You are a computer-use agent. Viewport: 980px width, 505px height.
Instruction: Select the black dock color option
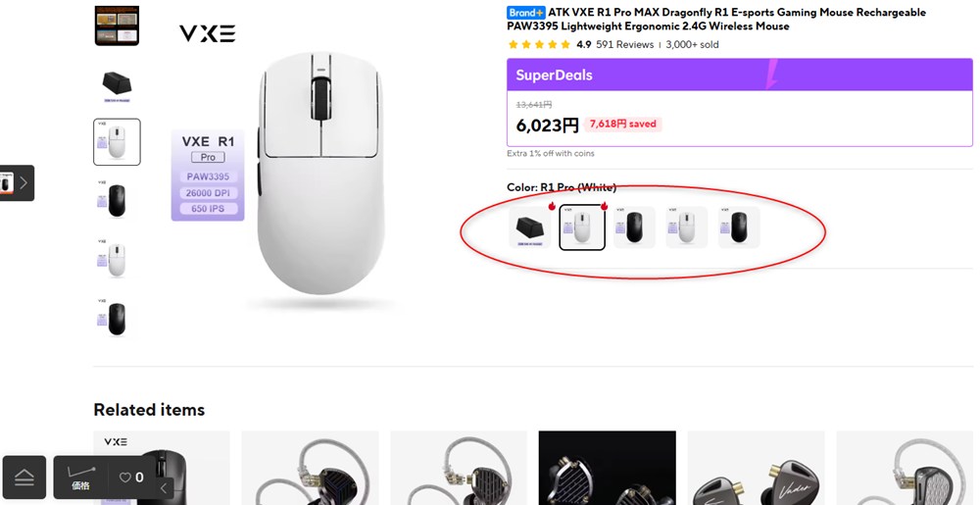click(x=530, y=227)
